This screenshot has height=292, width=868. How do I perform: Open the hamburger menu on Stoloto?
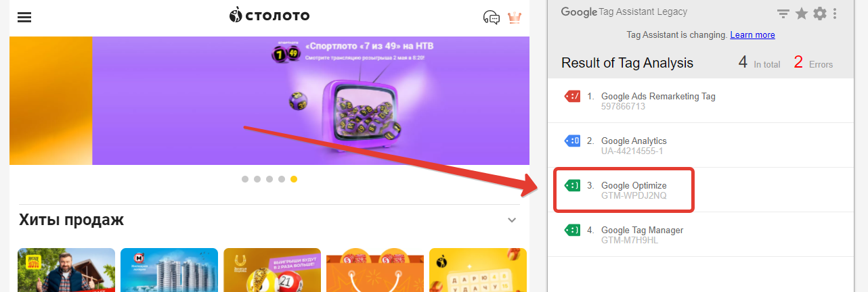click(x=24, y=18)
